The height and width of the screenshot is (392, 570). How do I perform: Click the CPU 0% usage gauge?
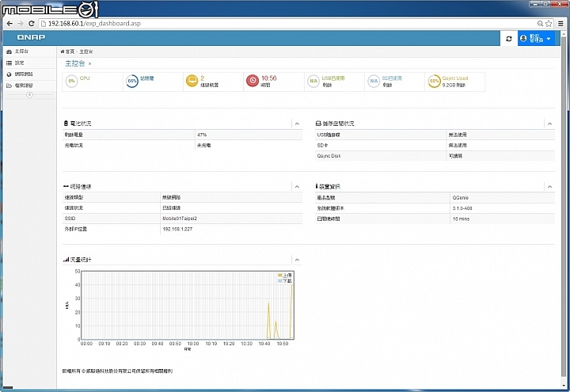[71, 81]
